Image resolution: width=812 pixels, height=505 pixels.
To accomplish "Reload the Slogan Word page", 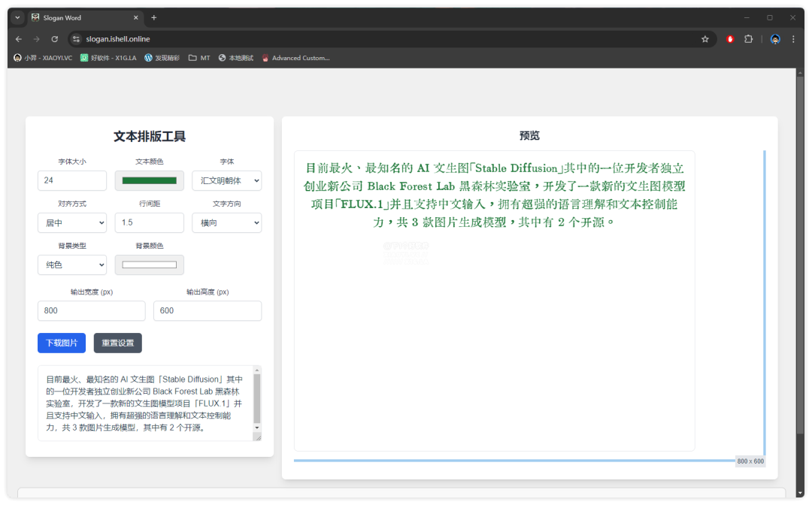I will click(x=53, y=38).
